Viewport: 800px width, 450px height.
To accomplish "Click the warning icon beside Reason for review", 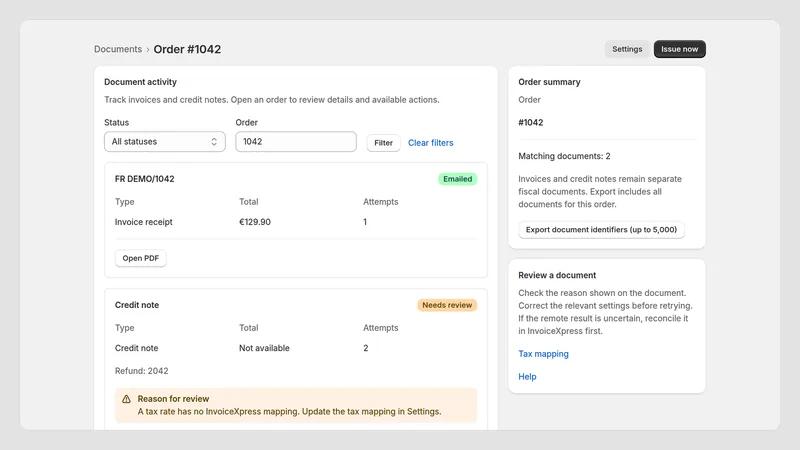I will [126, 399].
